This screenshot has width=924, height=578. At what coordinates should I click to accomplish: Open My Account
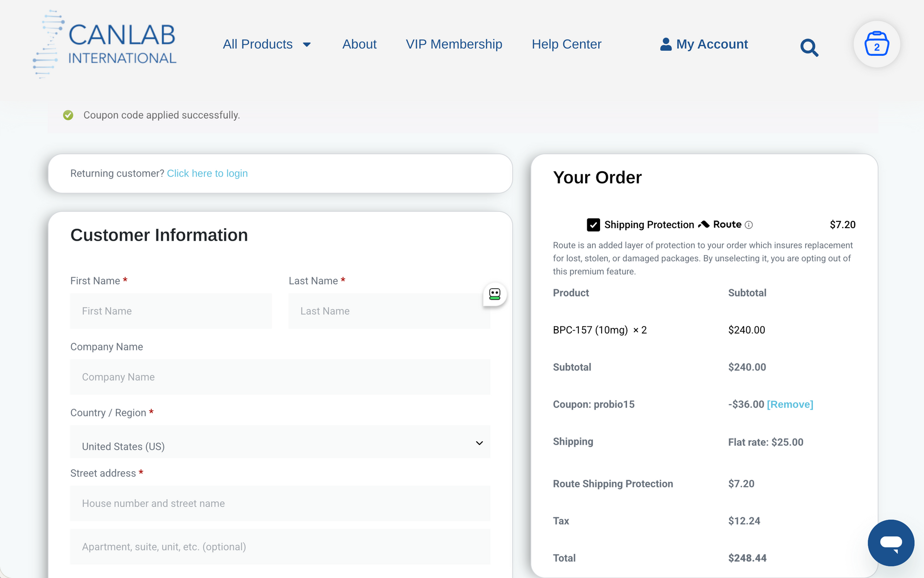click(704, 44)
